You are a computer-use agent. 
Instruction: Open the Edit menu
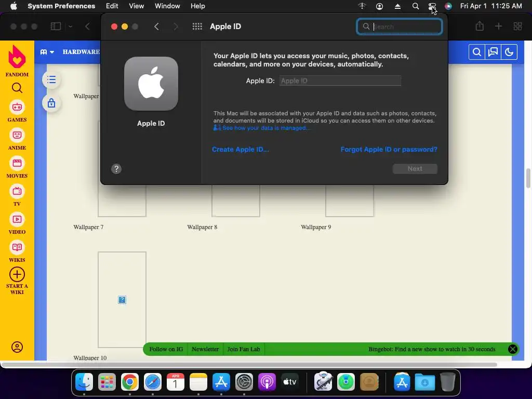pyautogui.click(x=112, y=6)
